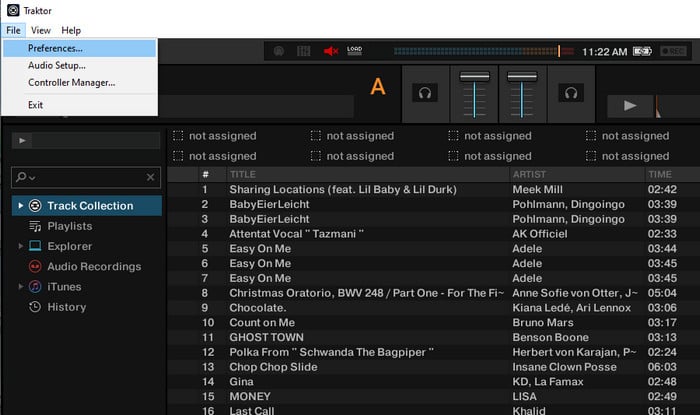Open the Help menu

tap(71, 30)
